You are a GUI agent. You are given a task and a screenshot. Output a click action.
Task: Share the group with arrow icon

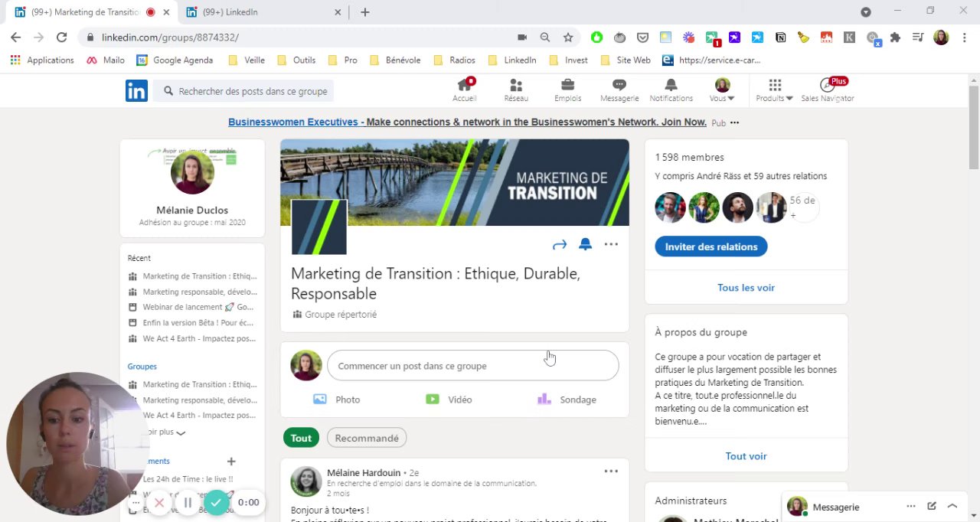pos(560,245)
